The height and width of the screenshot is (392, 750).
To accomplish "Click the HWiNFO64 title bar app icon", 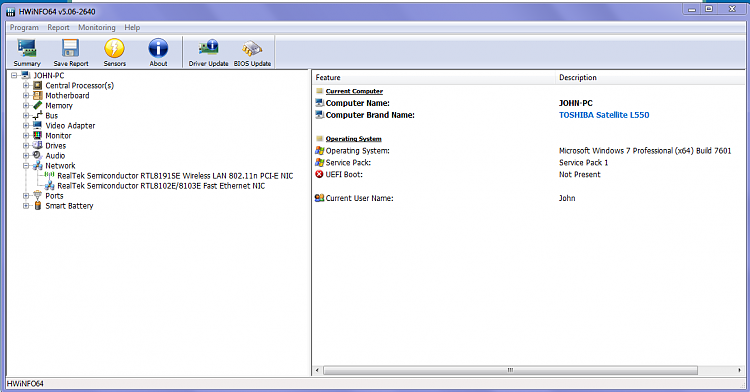I will tap(11, 11).
